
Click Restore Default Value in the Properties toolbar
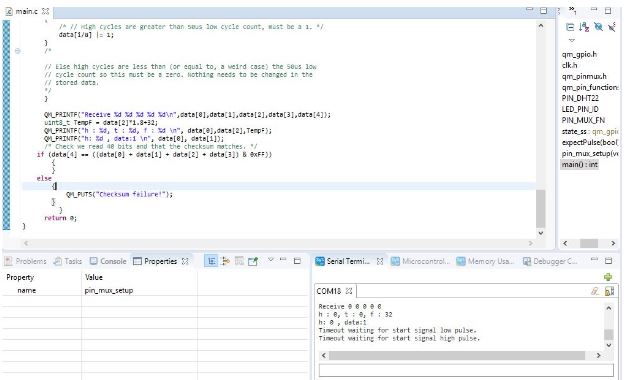point(239,261)
